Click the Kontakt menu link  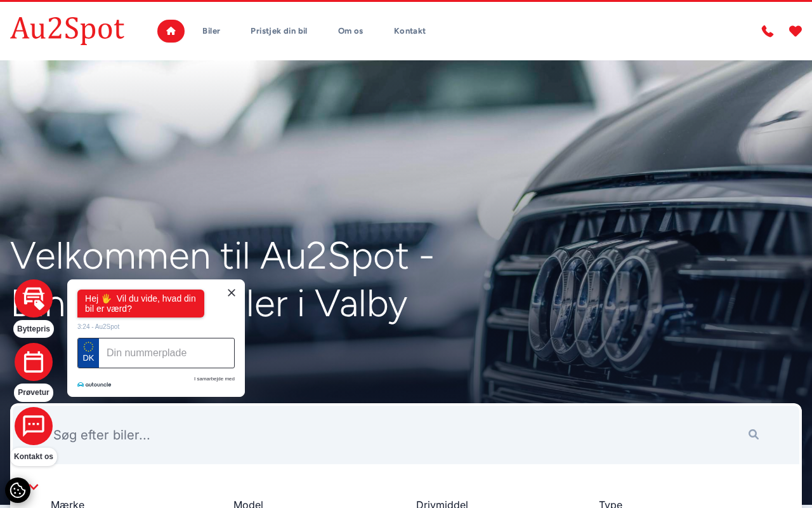[410, 31]
